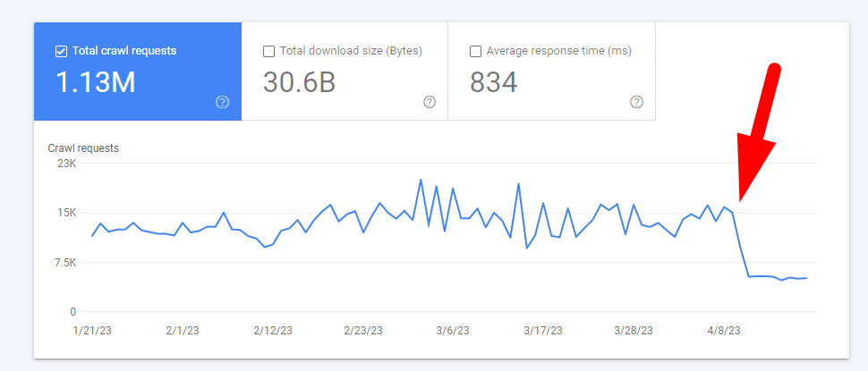Viewport: 868px width, 371px height.
Task: Click the 'Average response time (ms)' label
Action: pyautogui.click(x=557, y=51)
